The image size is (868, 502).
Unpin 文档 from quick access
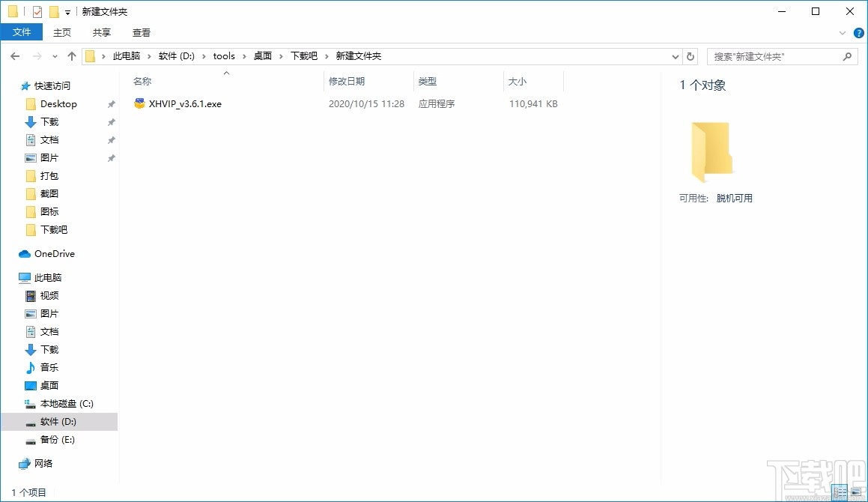tap(111, 139)
